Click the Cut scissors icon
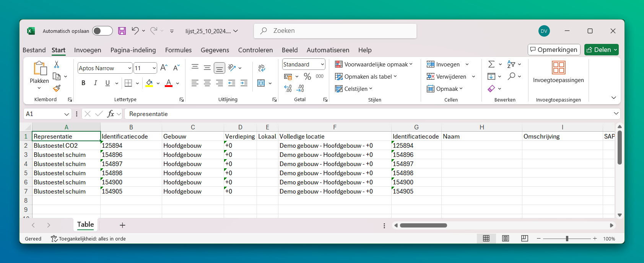 57,65
